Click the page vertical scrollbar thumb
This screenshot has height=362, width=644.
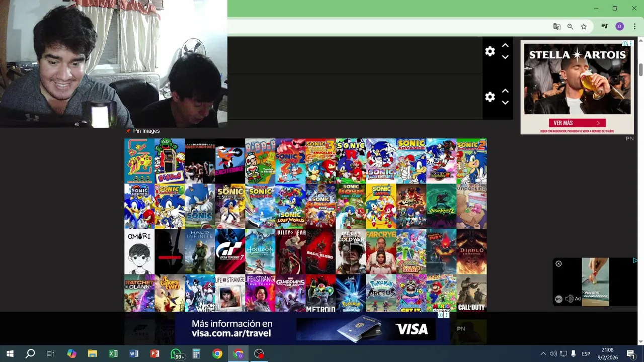click(x=640, y=70)
